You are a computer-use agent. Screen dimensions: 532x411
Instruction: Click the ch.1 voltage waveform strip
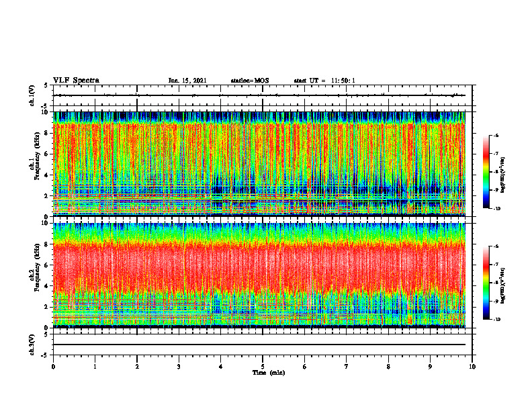point(263,95)
